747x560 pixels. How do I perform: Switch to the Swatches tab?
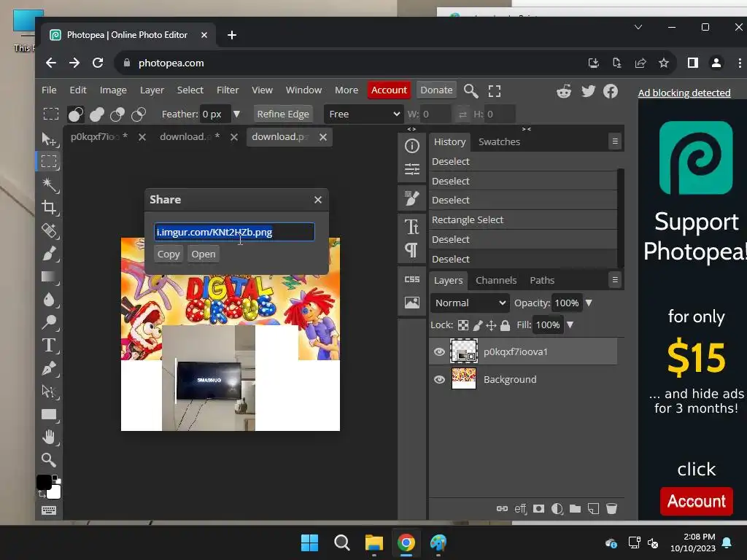click(499, 142)
